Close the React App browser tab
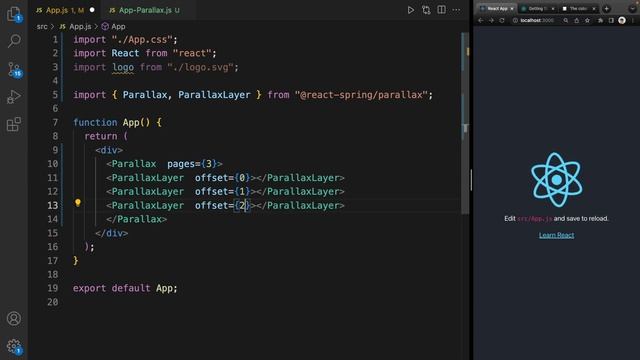 [512, 9]
